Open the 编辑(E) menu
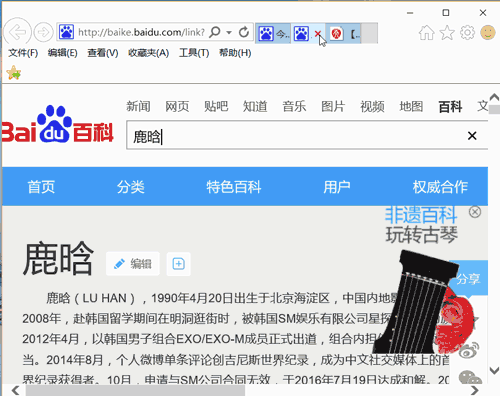The image size is (500, 396). click(x=62, y=53)
